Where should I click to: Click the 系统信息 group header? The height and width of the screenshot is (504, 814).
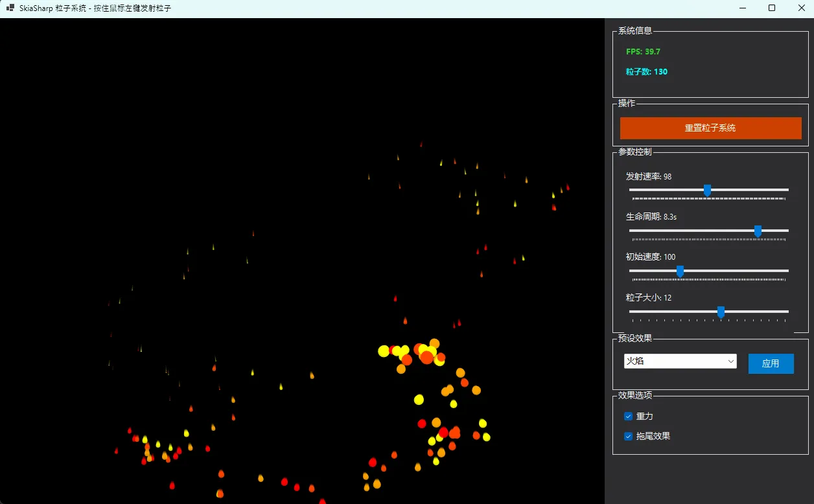tap(635, 30)
